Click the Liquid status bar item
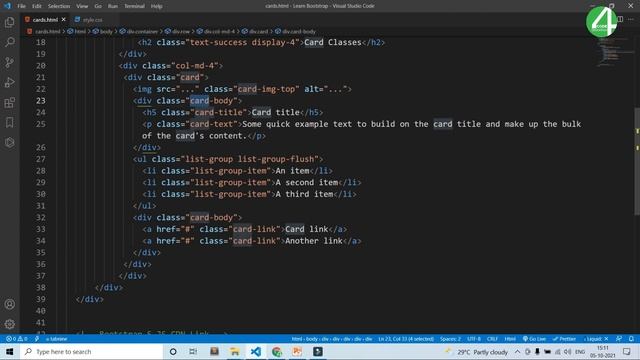This screenshot has height=360, width=640. [x=596, y=339]
